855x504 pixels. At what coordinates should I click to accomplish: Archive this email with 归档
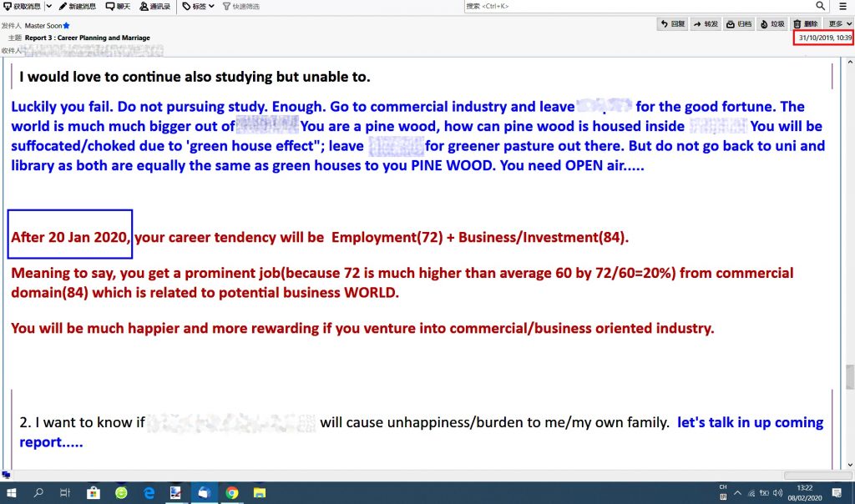(739, 24)
